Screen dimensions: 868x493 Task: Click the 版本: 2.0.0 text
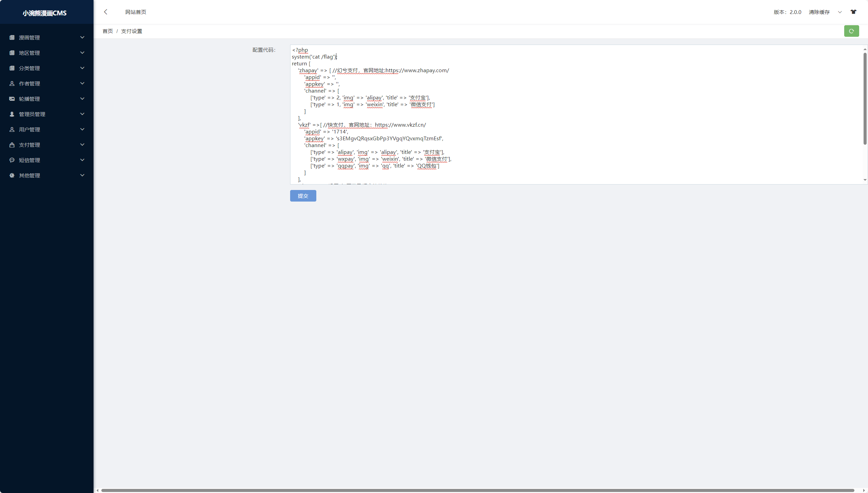(x=787, y=12)
